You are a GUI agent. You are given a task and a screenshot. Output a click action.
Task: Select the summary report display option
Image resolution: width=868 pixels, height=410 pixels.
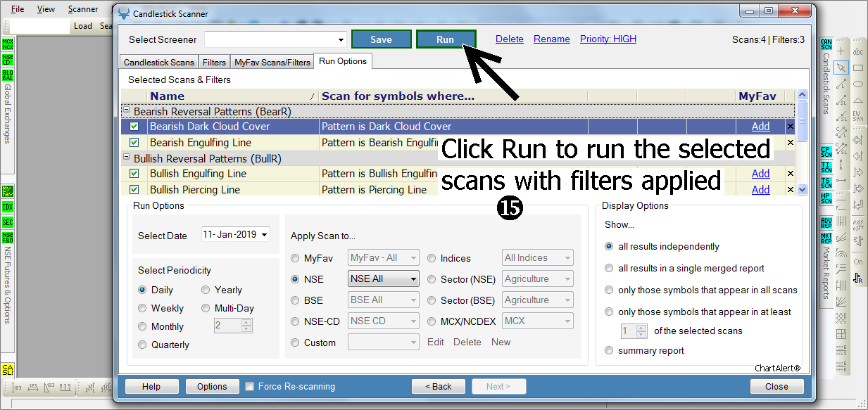click(609, 350)
